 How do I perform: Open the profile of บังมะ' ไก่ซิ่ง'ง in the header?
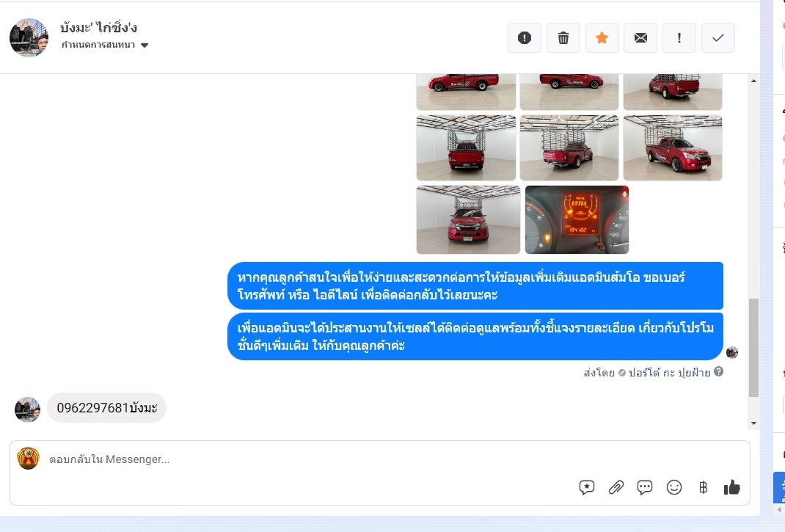click(x=98, y=28)
